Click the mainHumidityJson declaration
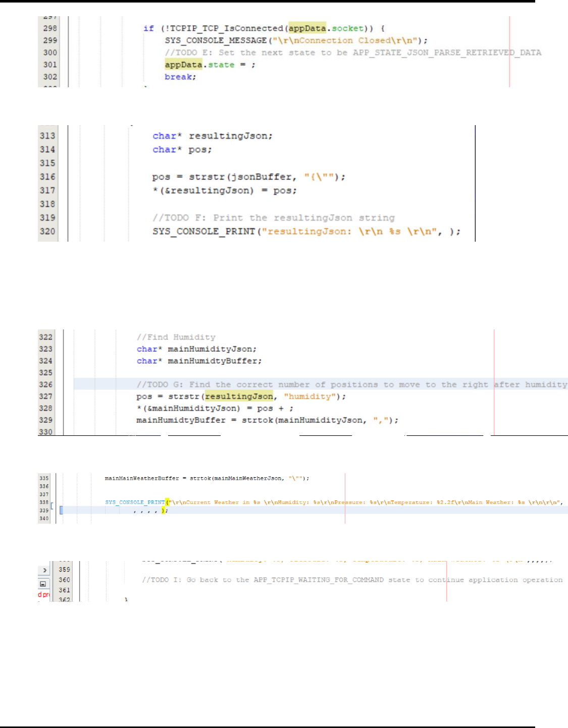Image resolution: width=568 pixels, height=728 pixels. 196,349
